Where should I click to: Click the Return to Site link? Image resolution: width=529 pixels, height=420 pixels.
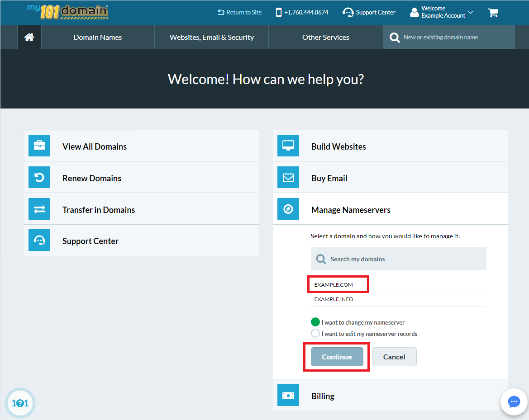pyautogui.click(x=239, y=13)
